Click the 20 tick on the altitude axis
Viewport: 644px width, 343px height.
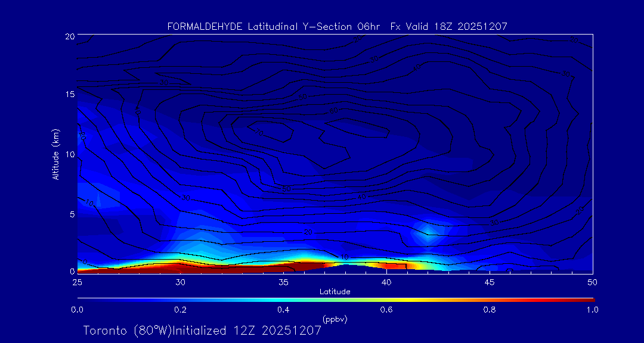[x=69, y=36]
